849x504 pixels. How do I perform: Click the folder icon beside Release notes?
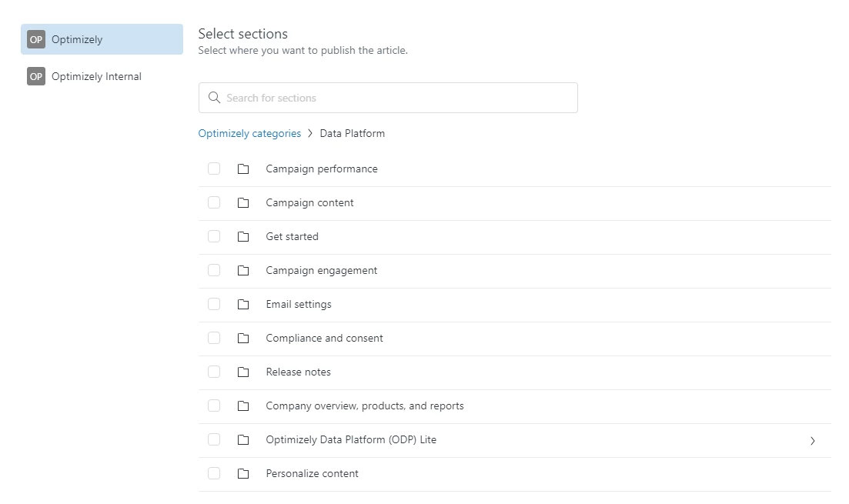243,372
